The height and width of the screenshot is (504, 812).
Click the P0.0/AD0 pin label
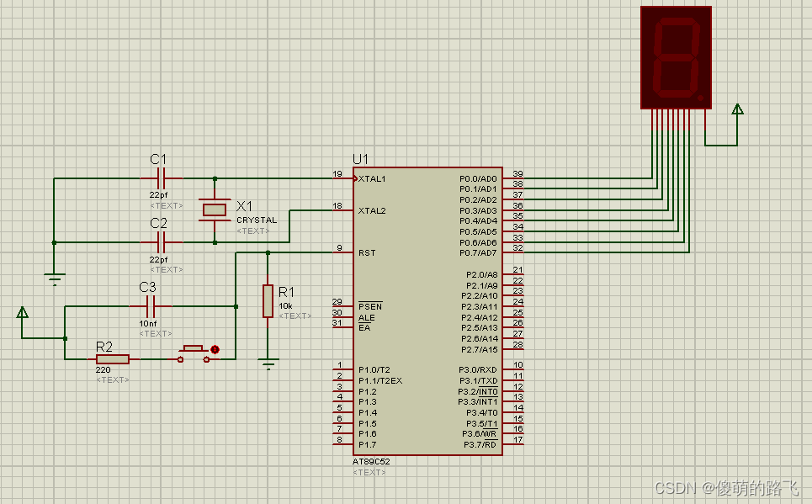478,178
